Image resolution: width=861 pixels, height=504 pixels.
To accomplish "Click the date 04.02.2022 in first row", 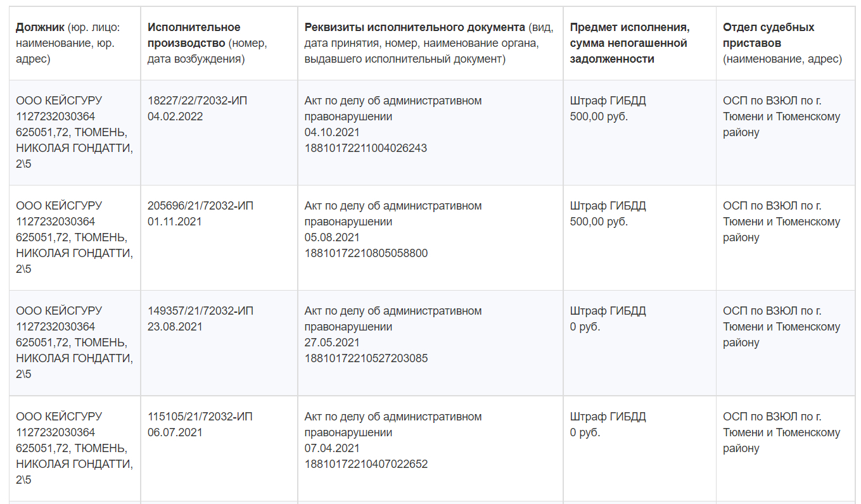I will [175, 117].
